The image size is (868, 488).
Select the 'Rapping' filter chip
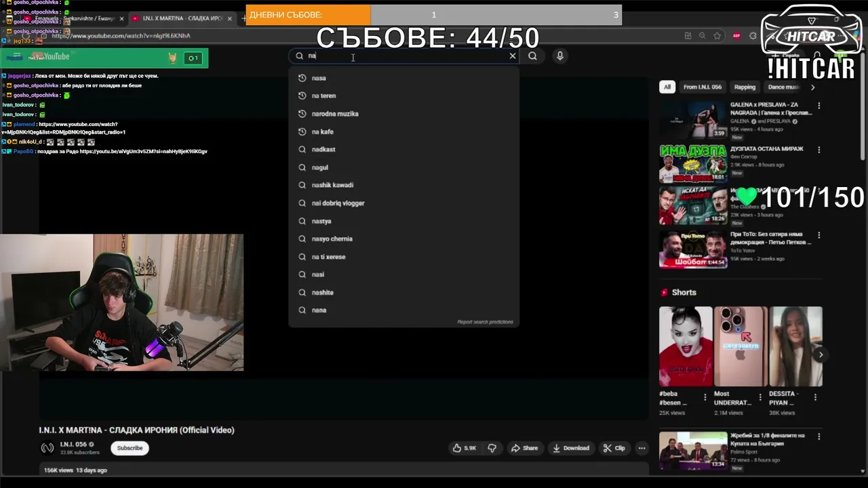745,87
